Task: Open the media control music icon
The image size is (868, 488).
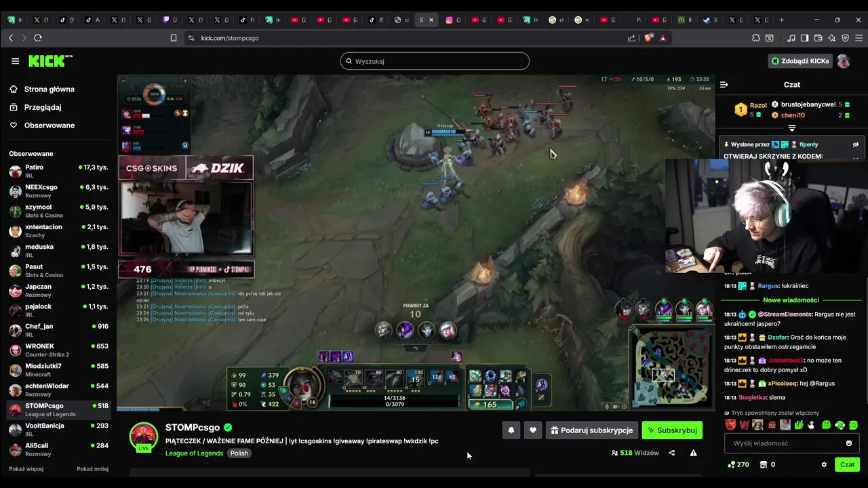Action: coord(791,38)
